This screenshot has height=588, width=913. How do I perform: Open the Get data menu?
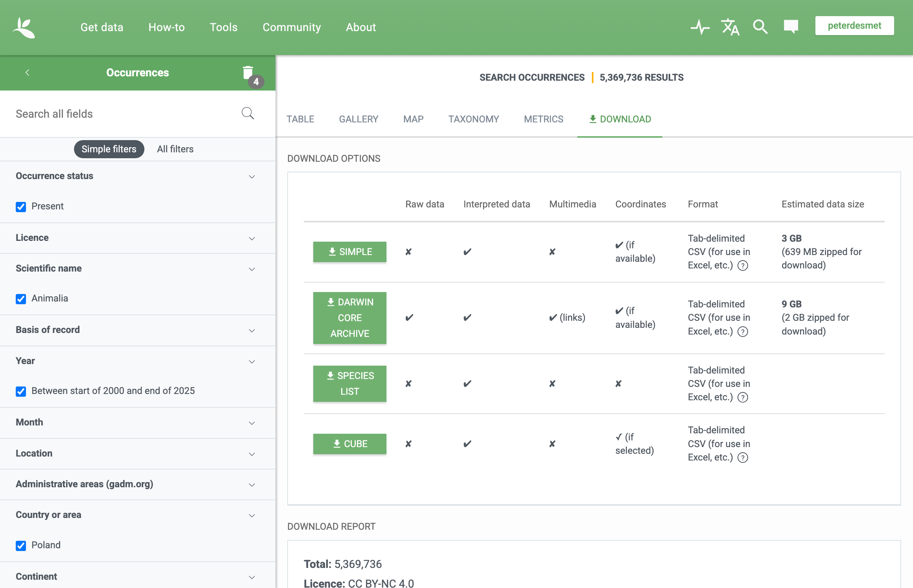(102, 27)
